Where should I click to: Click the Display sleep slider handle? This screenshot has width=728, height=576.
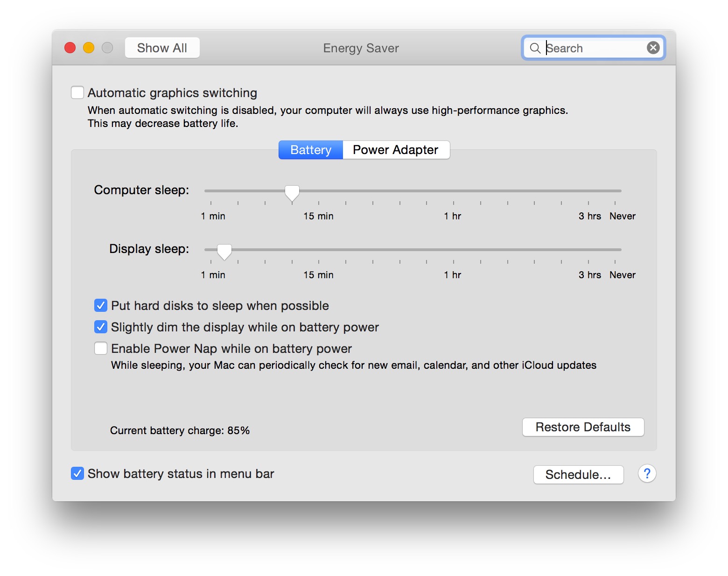pyautogui.click(x=224, y=251)
